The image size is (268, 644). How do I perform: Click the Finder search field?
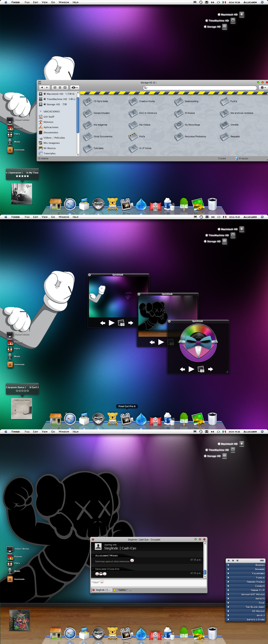pyautogui.click(x=200, y=88)
